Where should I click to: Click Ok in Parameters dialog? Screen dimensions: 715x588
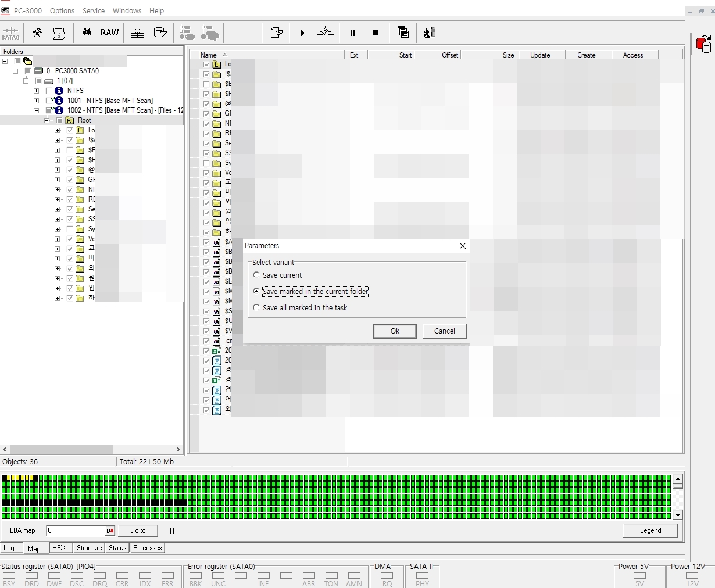click(x=395, y=331)
